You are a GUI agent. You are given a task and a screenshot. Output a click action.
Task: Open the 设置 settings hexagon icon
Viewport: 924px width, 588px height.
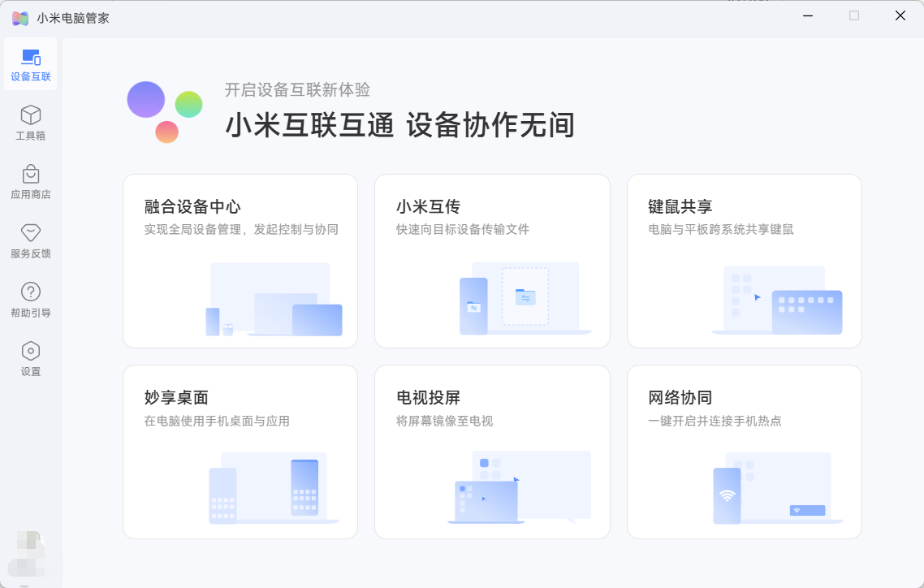(x=31, y=352)
